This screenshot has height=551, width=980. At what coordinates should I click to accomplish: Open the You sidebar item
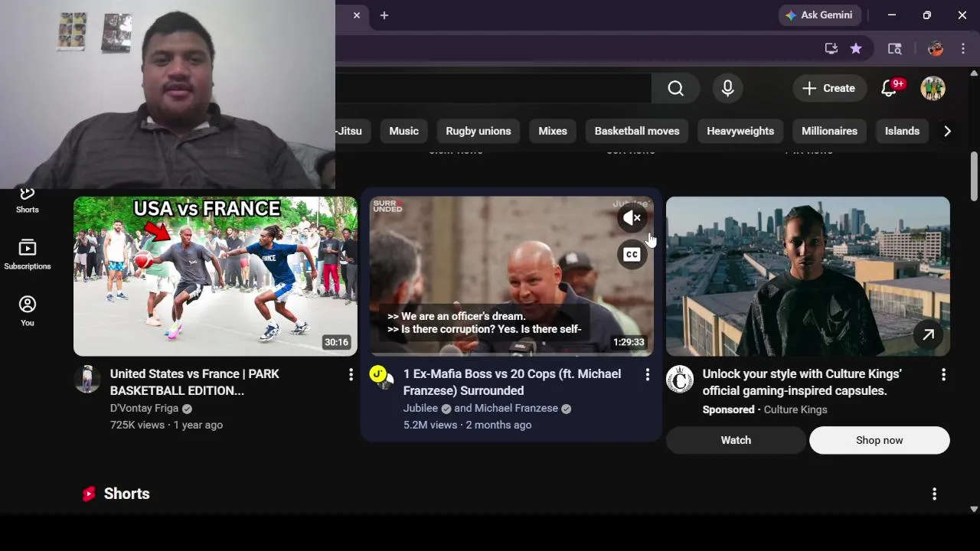(x=27, y=311)
